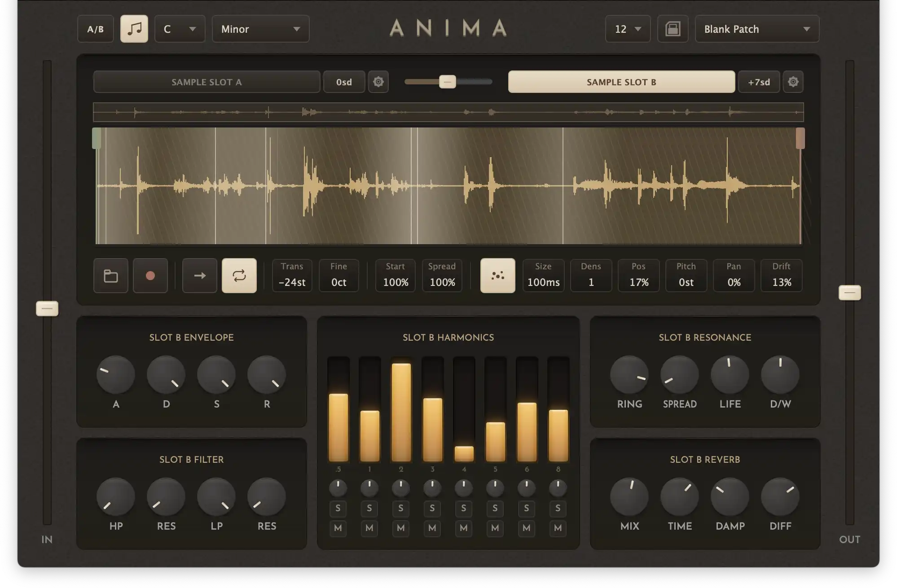Toggle the granular dots mode icon
Screen dimensions: 897x588
[498, 276]
